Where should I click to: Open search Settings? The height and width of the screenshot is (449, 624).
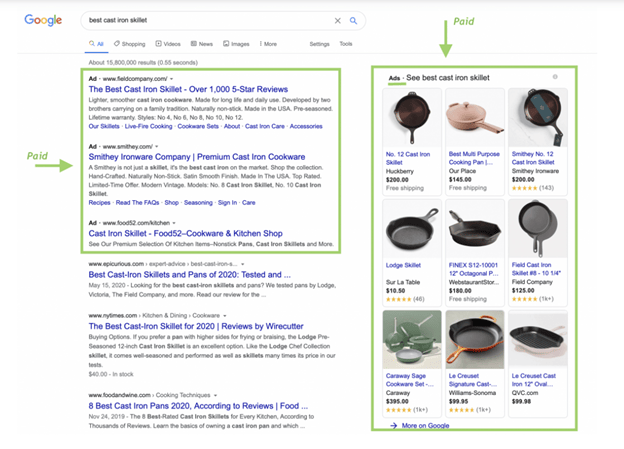(x=320, y=44)
